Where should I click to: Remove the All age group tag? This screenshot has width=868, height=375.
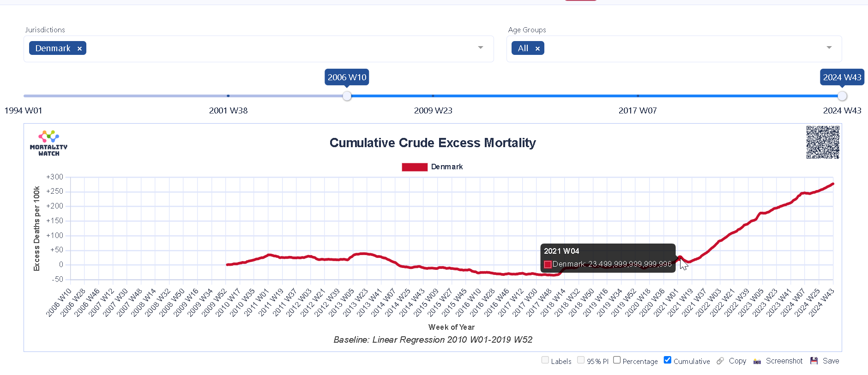point(537,48)
